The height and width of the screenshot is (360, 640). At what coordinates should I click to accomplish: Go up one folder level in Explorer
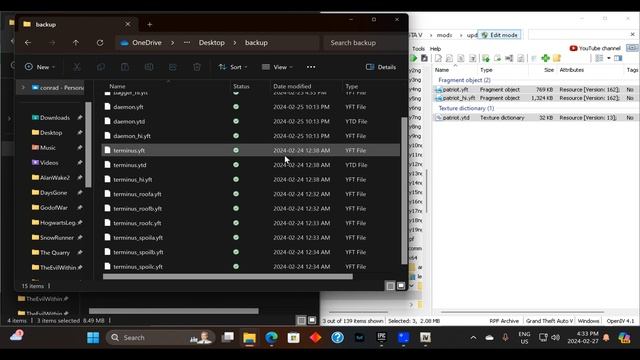(76, 42)
